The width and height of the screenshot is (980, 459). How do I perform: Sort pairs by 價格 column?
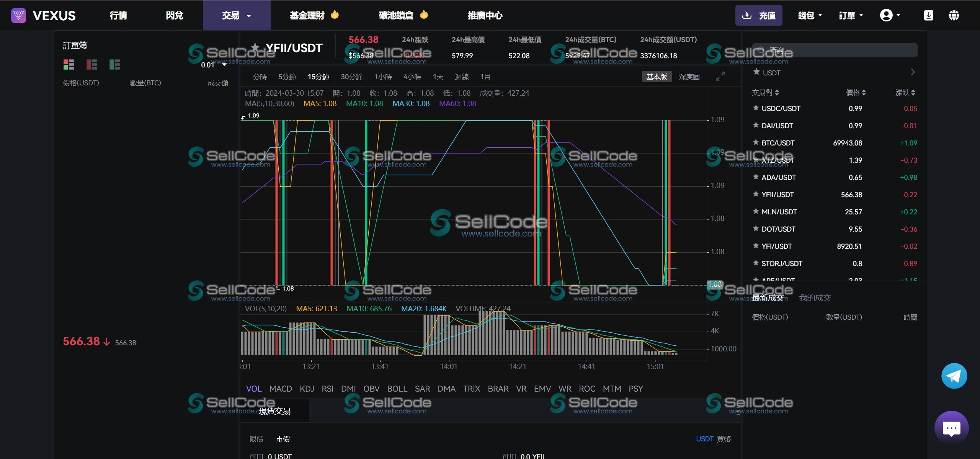(x=856, y=93)
